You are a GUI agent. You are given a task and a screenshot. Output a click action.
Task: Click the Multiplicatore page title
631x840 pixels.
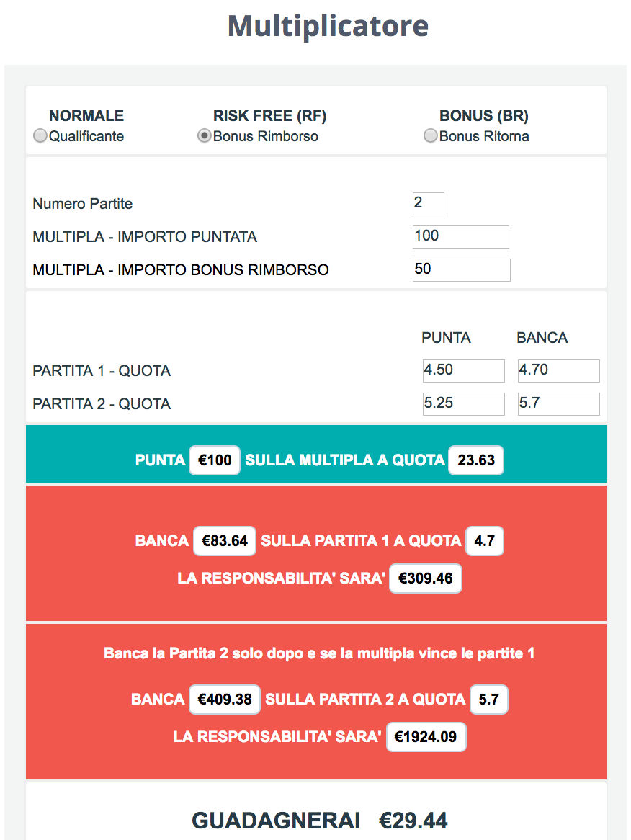click(328, 26)
